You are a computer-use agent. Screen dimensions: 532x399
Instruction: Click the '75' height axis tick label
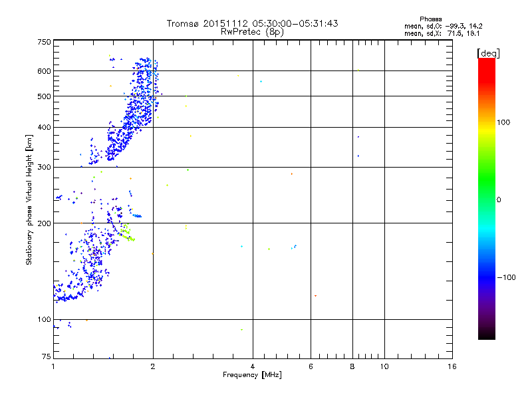pyautogui.click(x=47, y=356)
